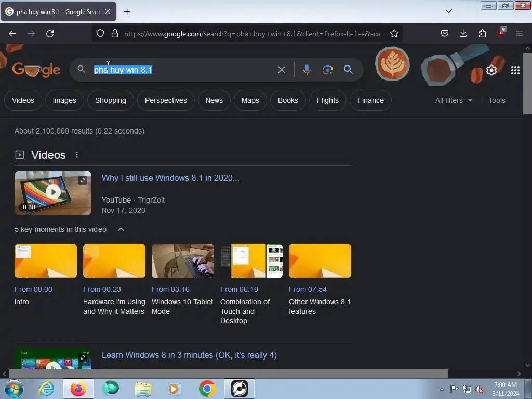Click the Google coffee doodle logo
The width and height of the screenshot is (532, 399).
click(x=36, y=70)
